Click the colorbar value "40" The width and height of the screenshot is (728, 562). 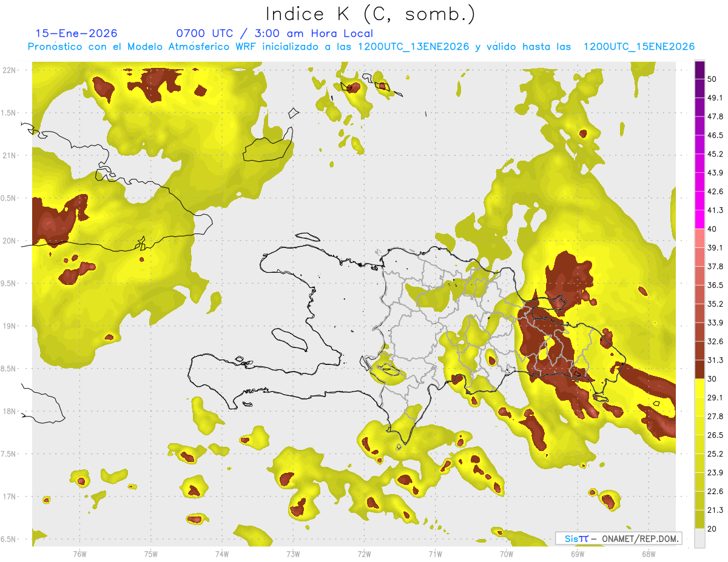712,229
